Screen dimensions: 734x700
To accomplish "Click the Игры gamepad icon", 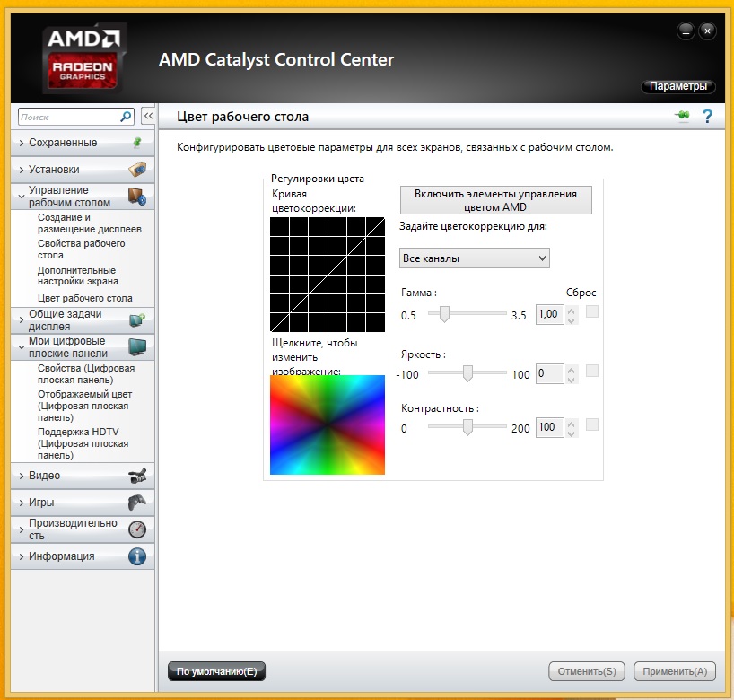I will pos(137,503).
